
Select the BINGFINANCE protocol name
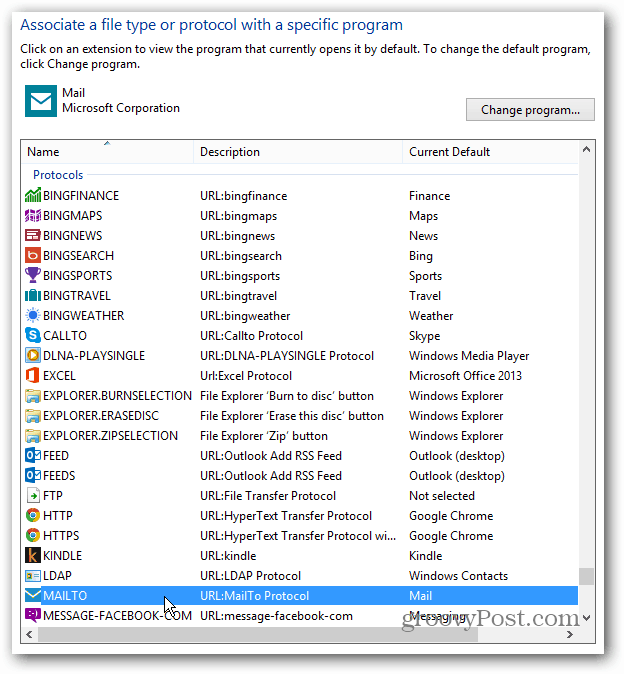click(x=81, y=196)
